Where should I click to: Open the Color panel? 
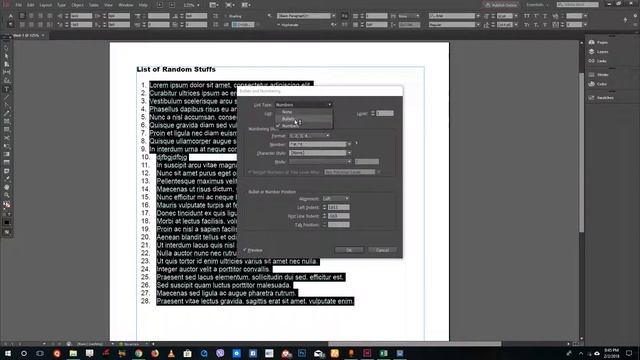[598, 84]
